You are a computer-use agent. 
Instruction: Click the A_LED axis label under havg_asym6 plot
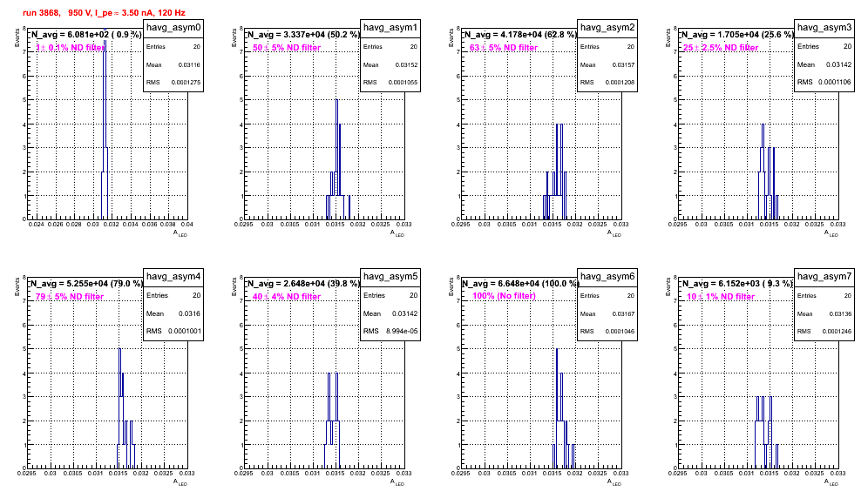point(614,482)
